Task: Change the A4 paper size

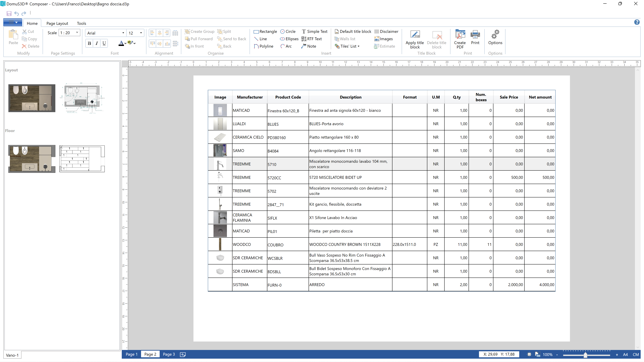Action: coord(625,354)
